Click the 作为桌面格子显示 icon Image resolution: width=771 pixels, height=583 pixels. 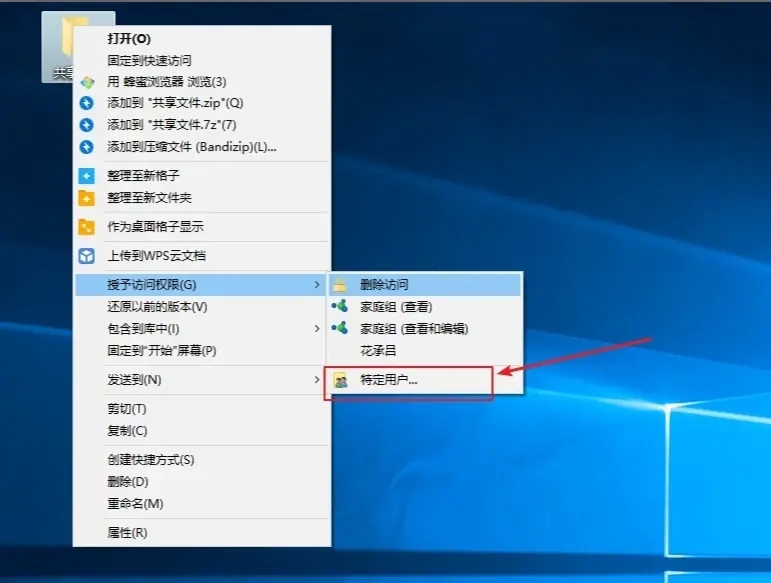click(87, 227)
